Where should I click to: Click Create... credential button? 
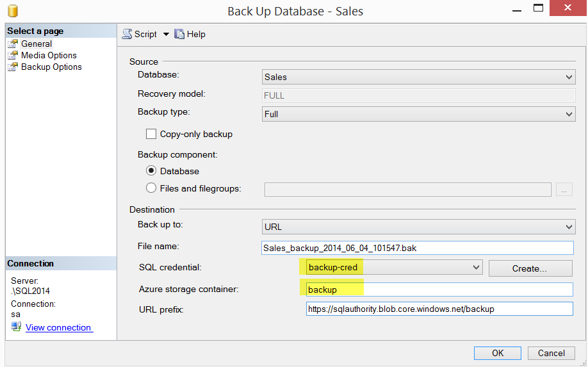(530, 268)
